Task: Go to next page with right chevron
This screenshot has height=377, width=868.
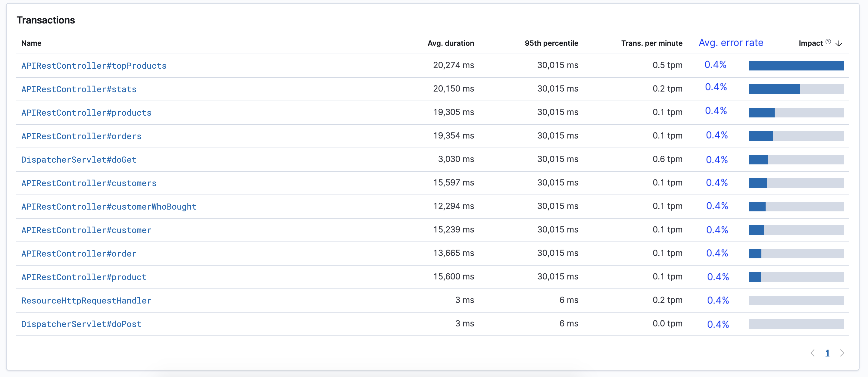Action: tap(842, 353)
